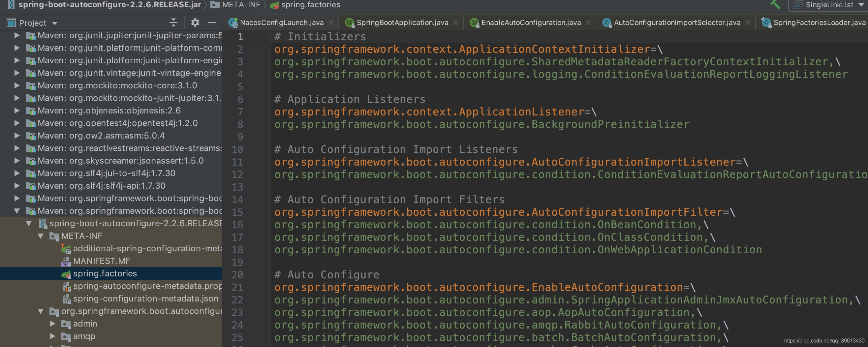Click the META-INF folder icon in tree
This screenshot has height=347, width=868.
click(54, 236)
